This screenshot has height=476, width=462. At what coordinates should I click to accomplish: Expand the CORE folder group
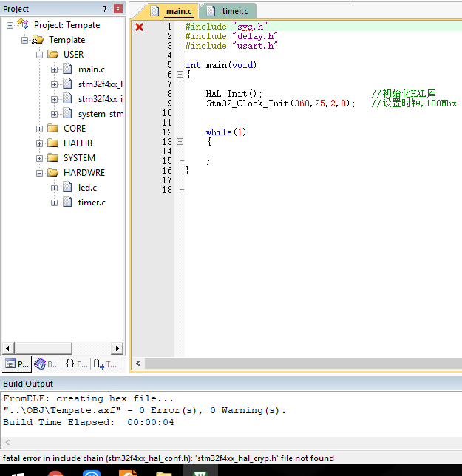pyautogui.click(x=39, y=129)
